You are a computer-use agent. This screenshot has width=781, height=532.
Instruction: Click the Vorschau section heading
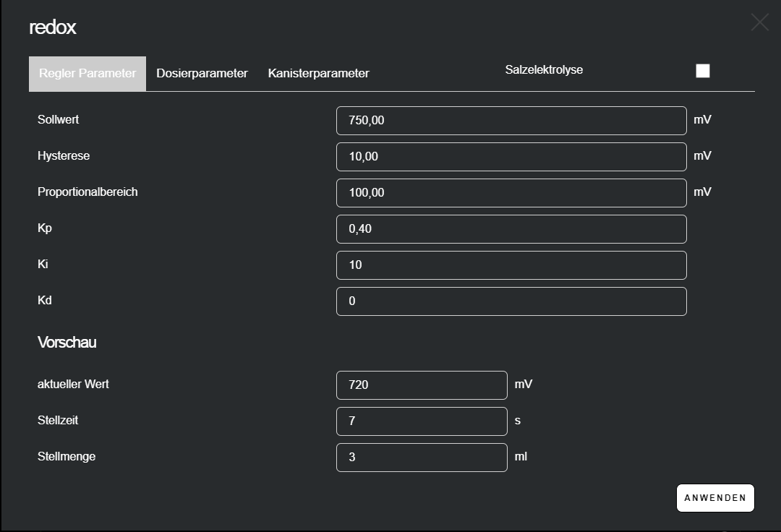pos(67,343)
